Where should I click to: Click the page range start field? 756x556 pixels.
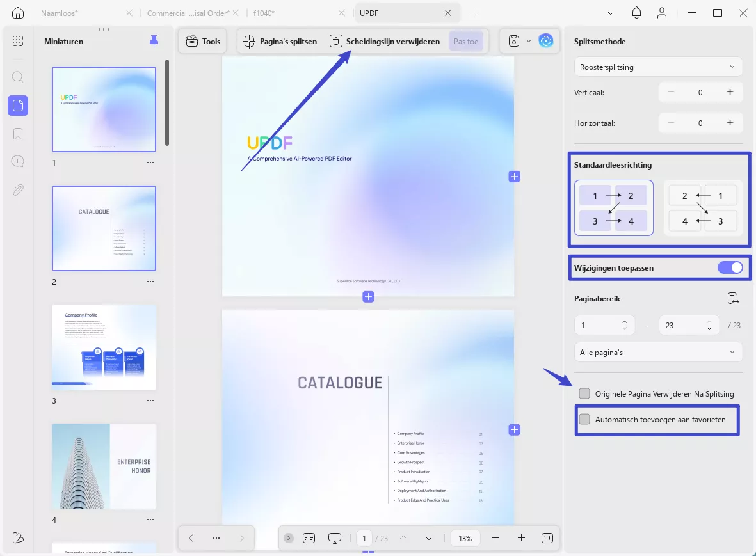click(604, 325)
